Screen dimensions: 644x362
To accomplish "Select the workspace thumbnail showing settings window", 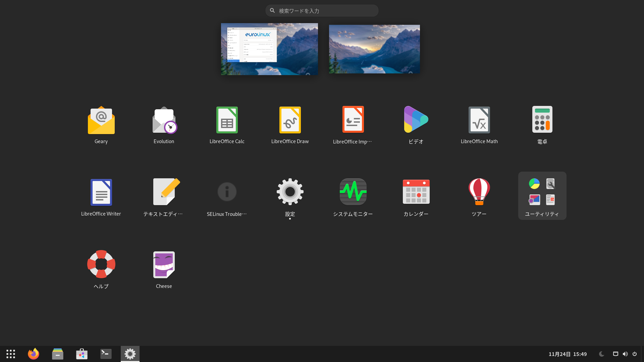I will click(269, 49).
